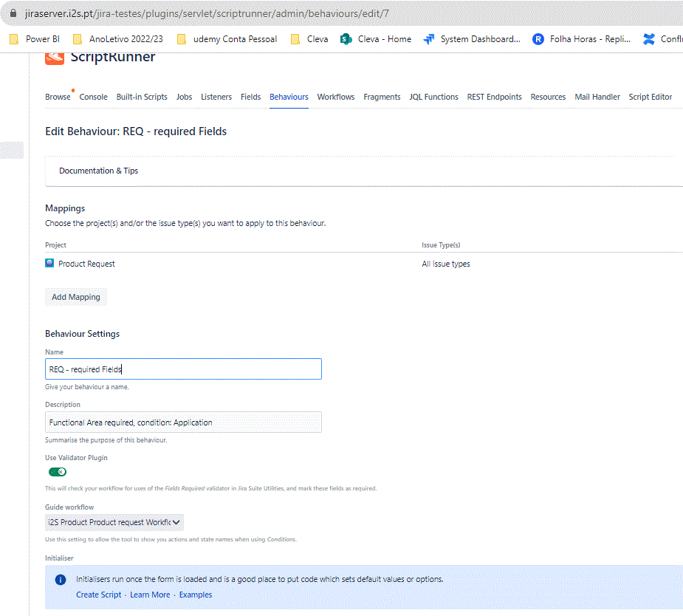683x616 pixels.
Task: Open the JQL Functions tab
Action: [433, 97]
